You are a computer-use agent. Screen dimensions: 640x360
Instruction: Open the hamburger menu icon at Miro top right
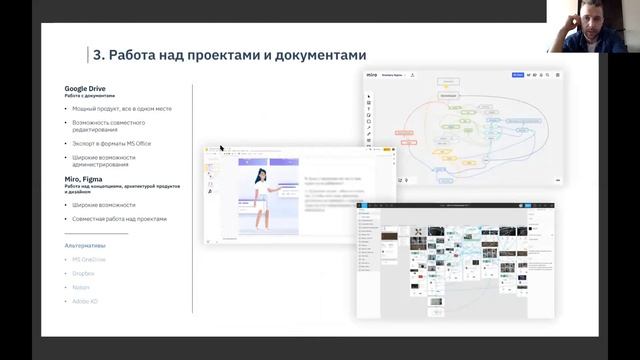point(558,75)
